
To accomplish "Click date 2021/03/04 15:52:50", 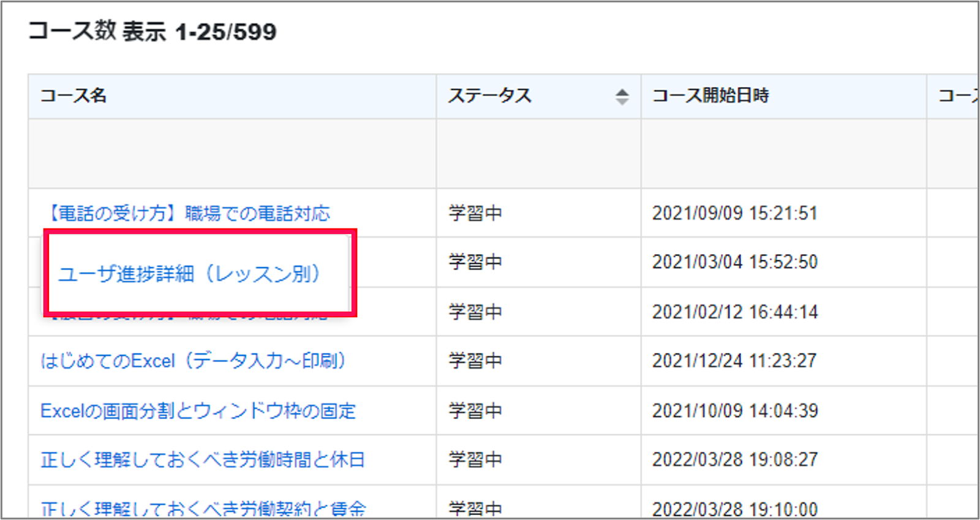I will pyautogui.click(x=735, y=262).
